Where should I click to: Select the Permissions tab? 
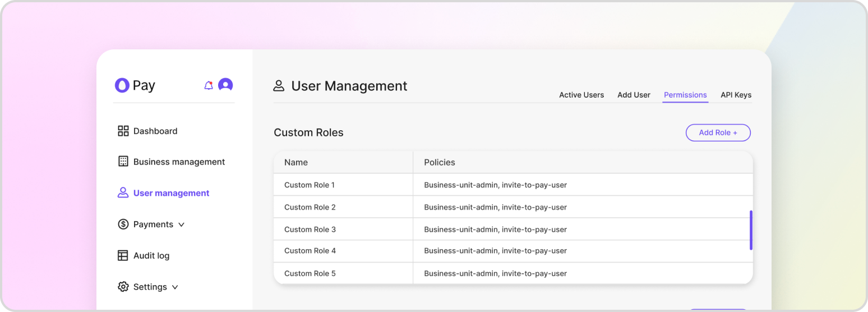685,95
